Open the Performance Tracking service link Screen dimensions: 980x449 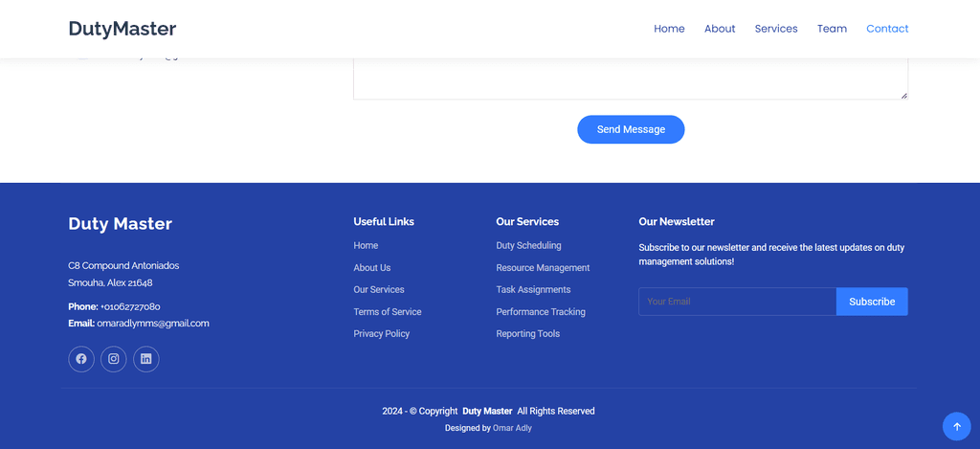541,311
